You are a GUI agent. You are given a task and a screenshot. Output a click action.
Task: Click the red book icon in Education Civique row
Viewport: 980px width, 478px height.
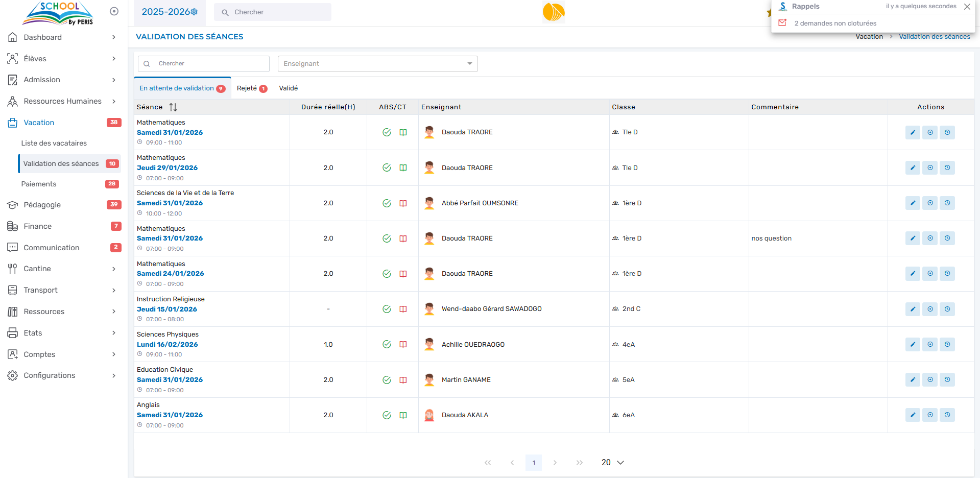[x=403, y=380]
